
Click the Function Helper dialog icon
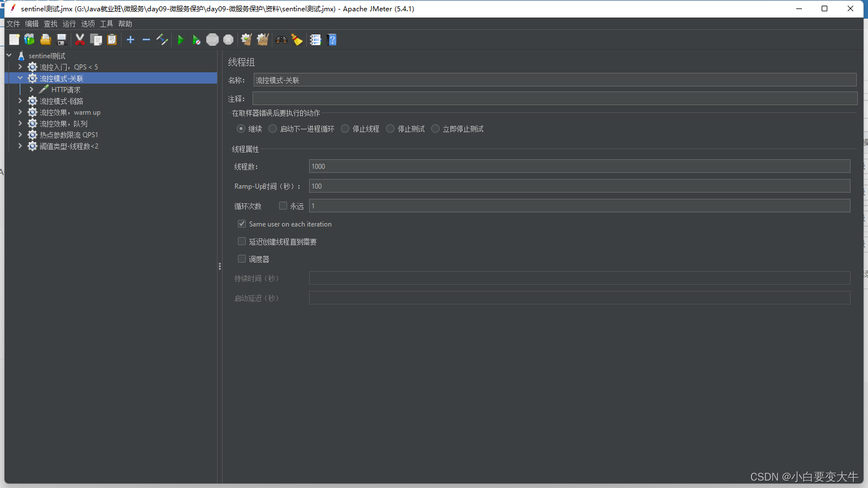coord(315,40)
